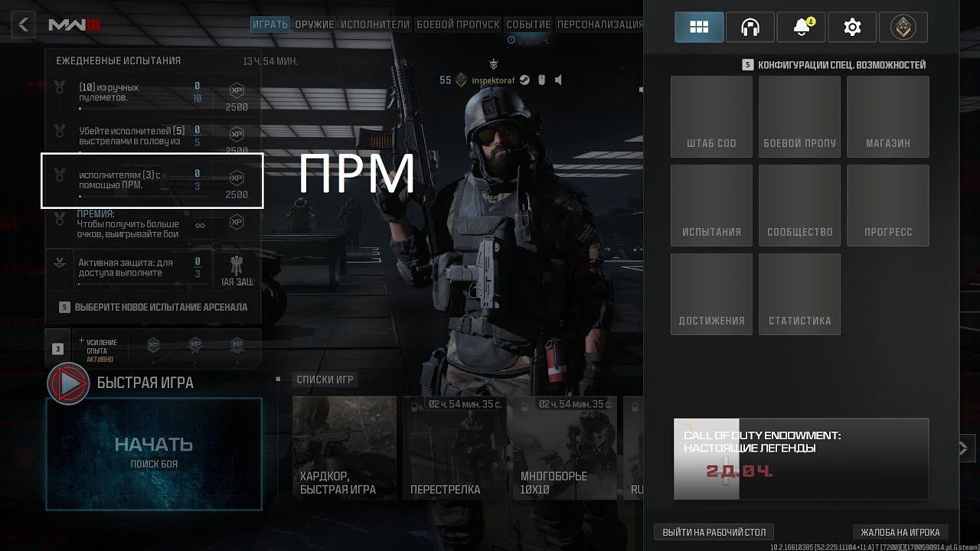Toggle the speaker icon by player name
This screenshot has width=980, height=551.
click(559, 80)
